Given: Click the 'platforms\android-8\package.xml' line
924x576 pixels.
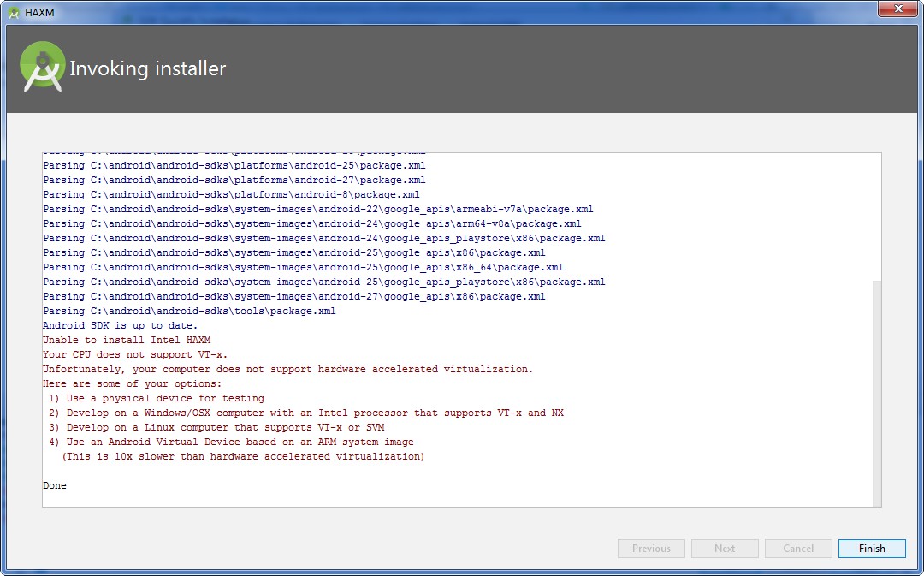Looking at the screenshot, I should 232,194.
